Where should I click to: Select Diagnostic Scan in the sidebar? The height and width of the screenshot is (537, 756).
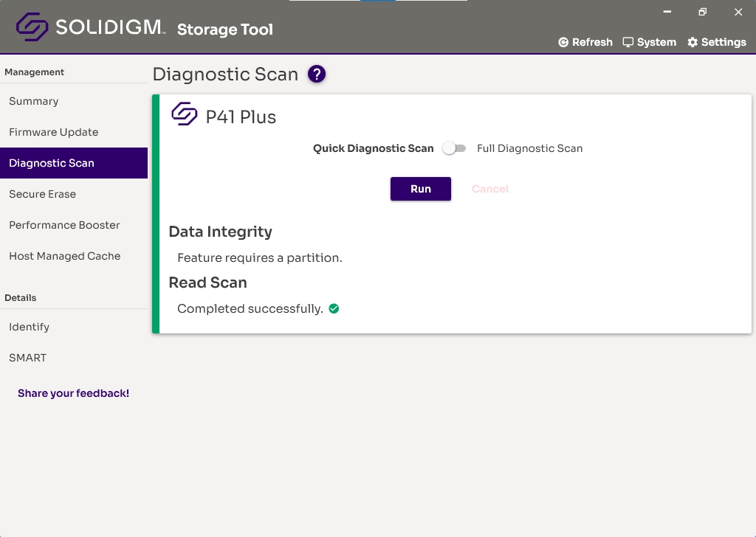(74, 163)
